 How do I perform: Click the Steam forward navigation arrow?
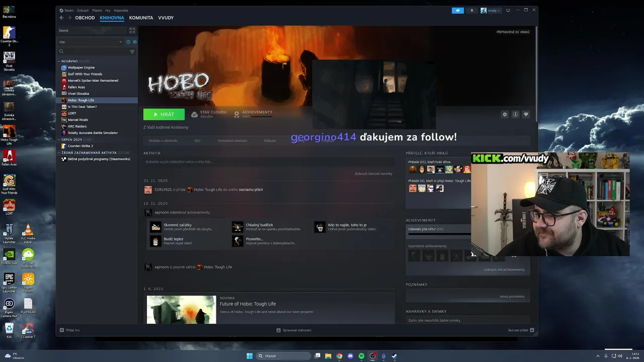[69, 18]
